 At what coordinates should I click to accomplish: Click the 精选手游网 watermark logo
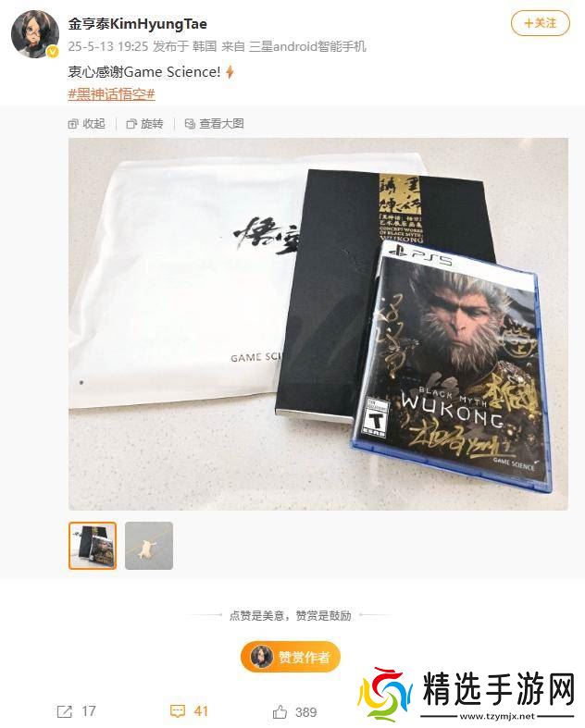coord(467,694)
